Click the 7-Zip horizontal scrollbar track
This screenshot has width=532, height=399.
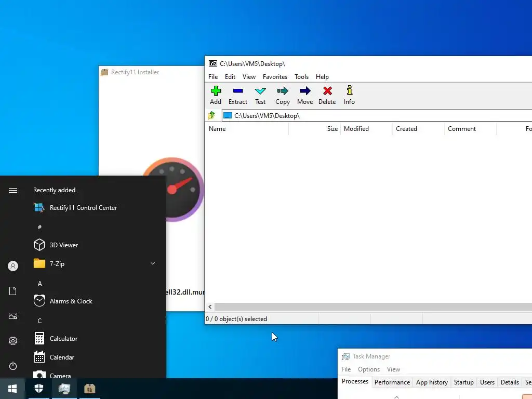(x=373, y=307)
